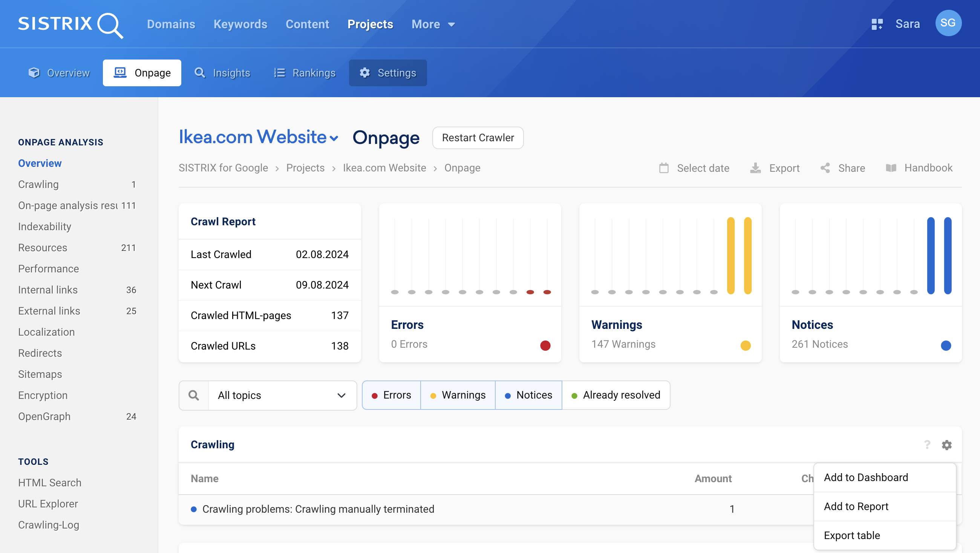Open the Ikea.com Website project dropdown
Screen dimensions: 980x553
(259, 137)
